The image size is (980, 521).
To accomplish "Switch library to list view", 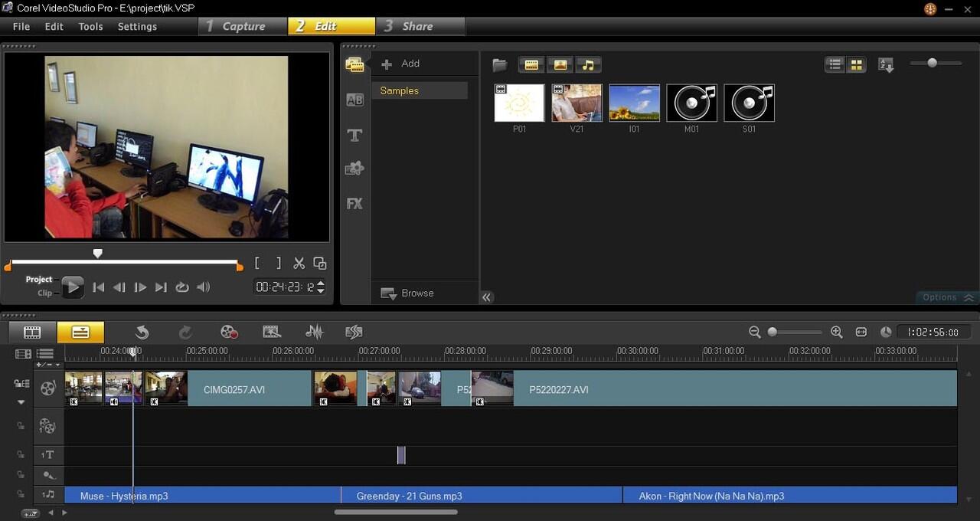I will click(835, 65).
